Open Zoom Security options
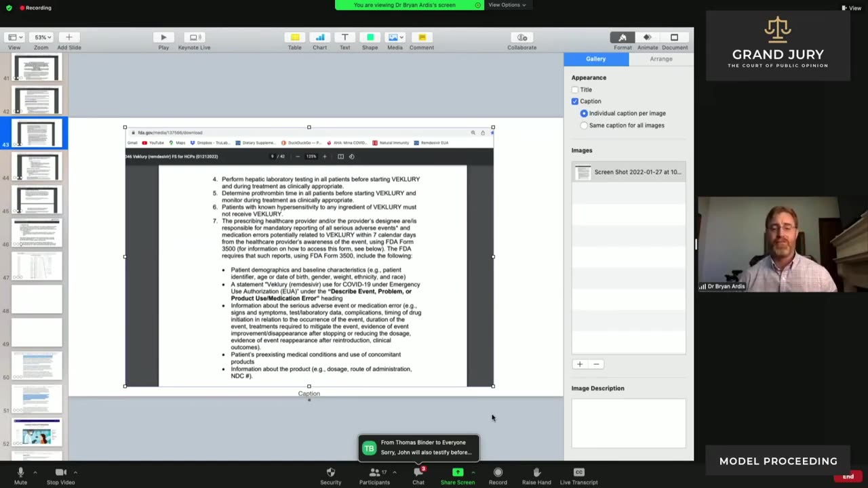868x488 pixels. 330,475
